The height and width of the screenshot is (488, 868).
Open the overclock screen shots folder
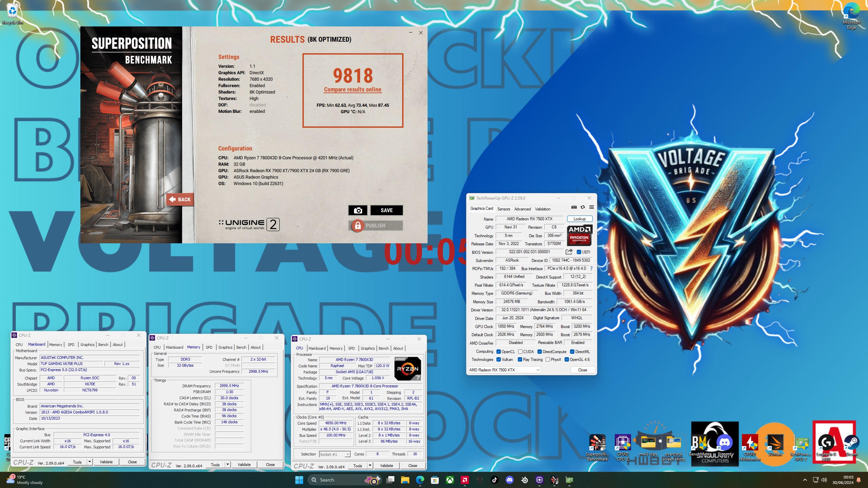coord(673,447)
